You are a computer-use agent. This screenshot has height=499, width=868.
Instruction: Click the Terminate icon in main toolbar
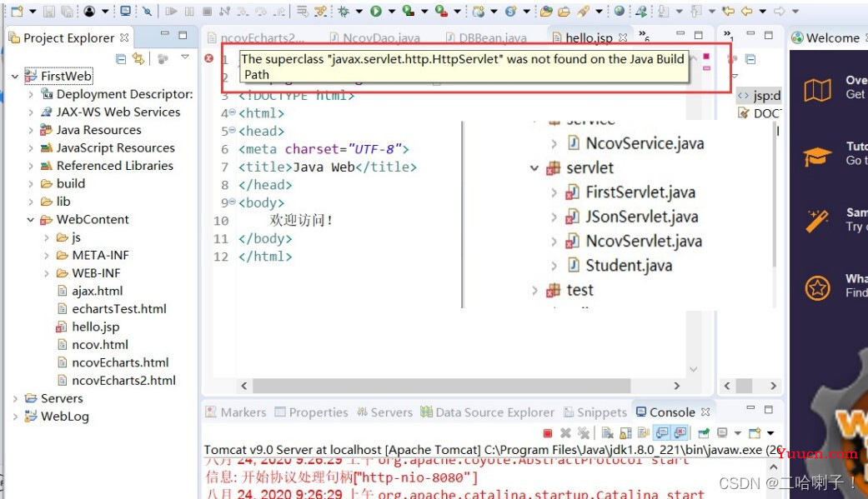tap(207, 11)
